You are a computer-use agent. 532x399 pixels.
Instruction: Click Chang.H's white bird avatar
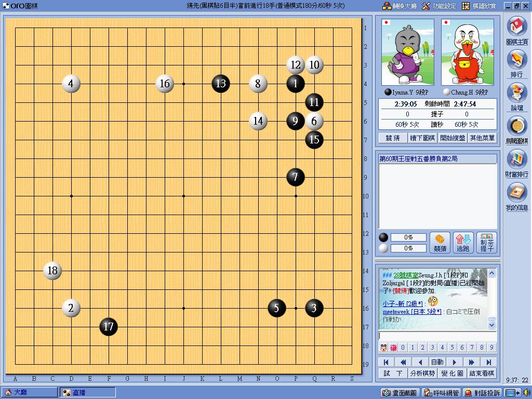click(x=467, y=52)
